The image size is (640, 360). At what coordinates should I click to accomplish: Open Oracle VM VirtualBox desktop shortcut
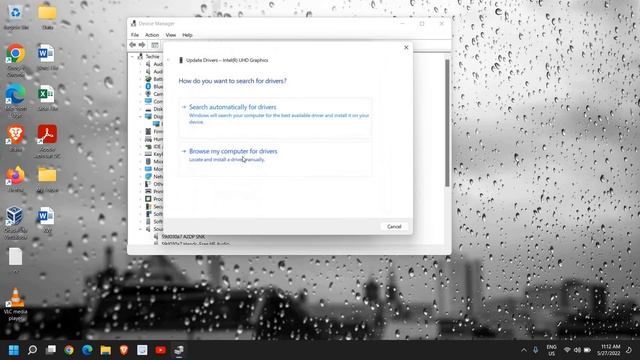[x=16, y=223]
